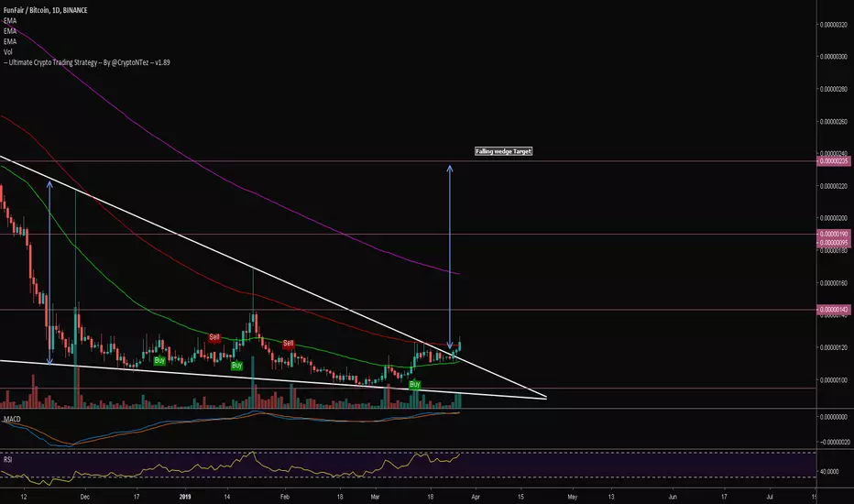Select the 0.00000235 price level tag

point(834,161)
